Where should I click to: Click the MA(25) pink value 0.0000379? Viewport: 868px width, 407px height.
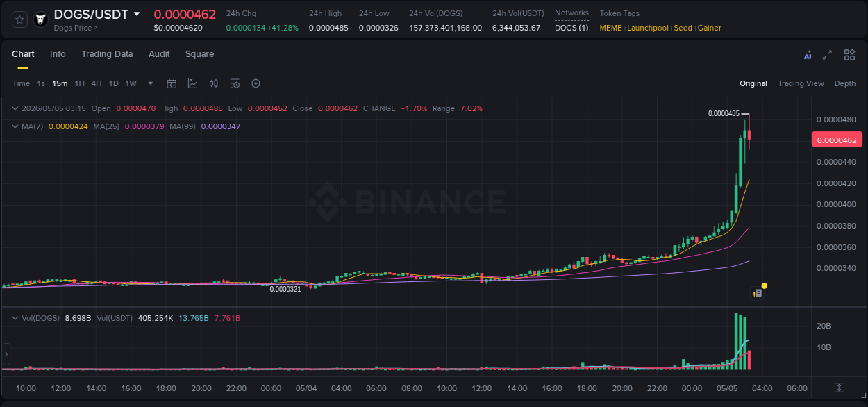click(x=144, y=126)
